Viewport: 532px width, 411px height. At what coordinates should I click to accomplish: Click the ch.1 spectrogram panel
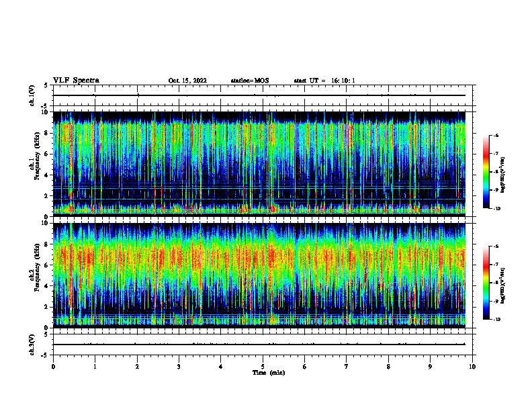(x=259, y=164)
